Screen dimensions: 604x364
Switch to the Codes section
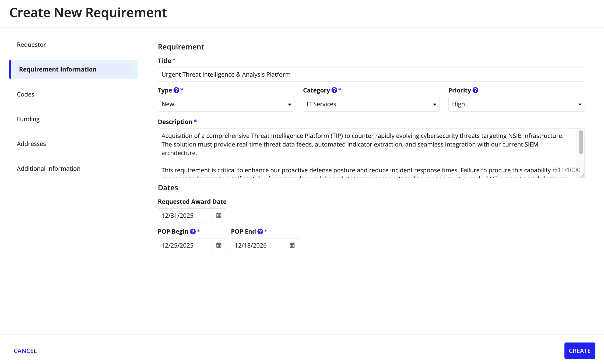26,94
